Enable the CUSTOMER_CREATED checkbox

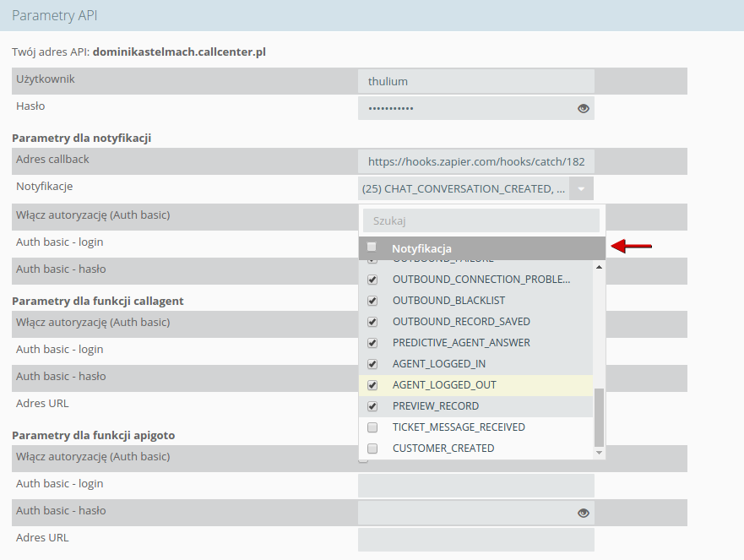pos(372,449)
